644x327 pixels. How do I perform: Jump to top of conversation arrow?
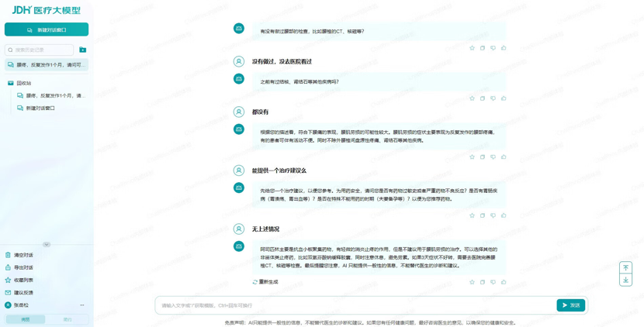[625, 267]
